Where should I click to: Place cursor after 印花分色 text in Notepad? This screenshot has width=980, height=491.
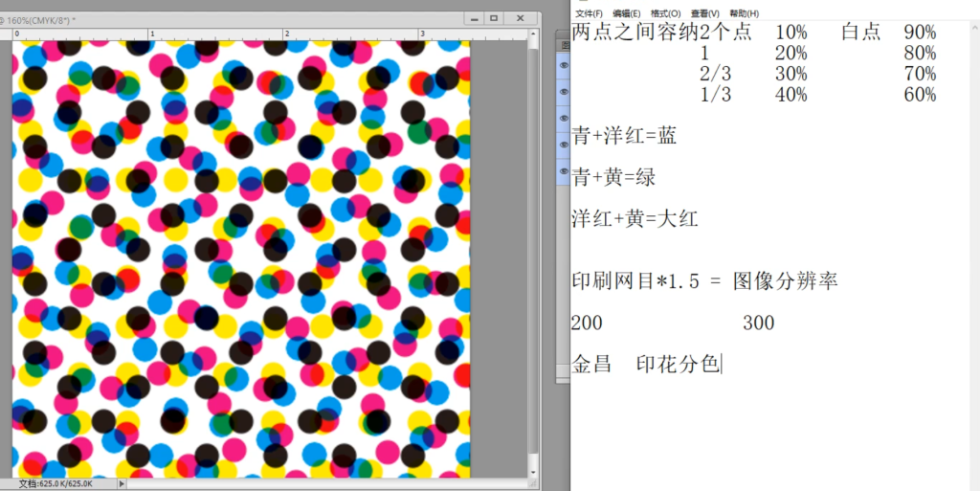pyautogui.click(x=721, y=364)
